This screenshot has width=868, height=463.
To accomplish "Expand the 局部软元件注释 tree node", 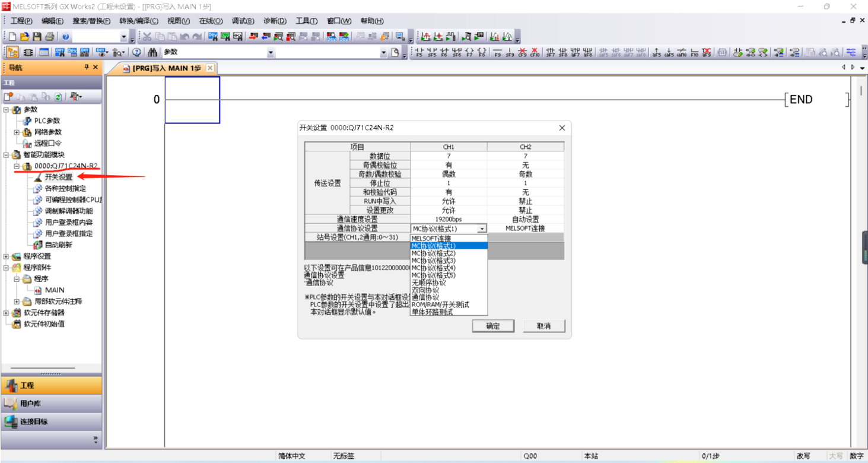I will [x=17, y=302].
